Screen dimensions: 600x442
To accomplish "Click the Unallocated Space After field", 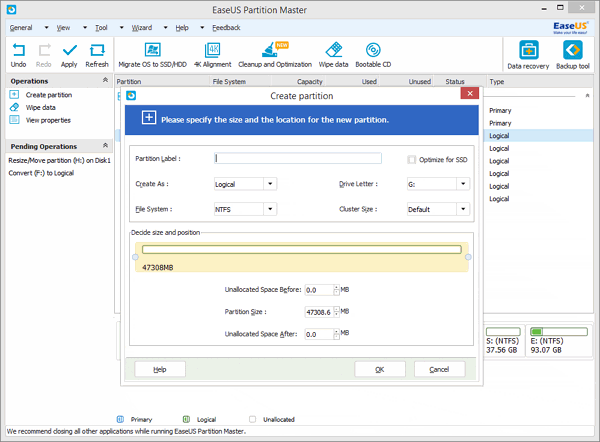I will [x=319, y=334].
